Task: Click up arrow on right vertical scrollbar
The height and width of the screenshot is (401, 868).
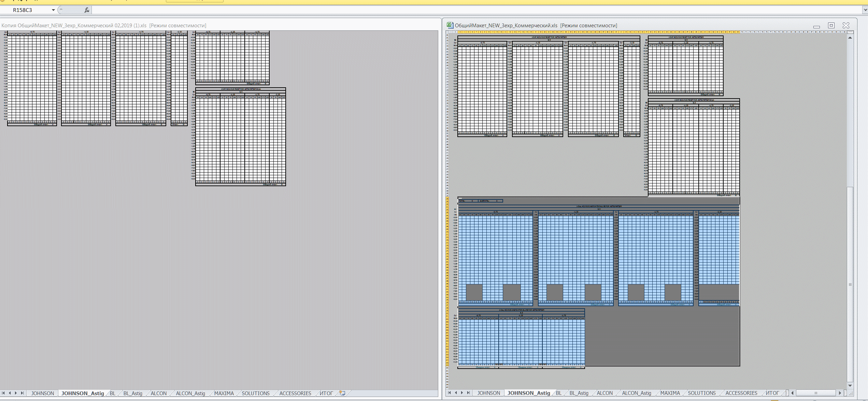Action: 850,38
